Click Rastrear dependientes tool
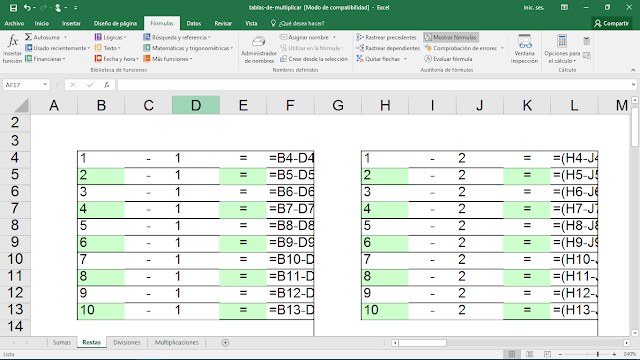The height and width of the screenshot is (360, 640). [x=388, y=48]
